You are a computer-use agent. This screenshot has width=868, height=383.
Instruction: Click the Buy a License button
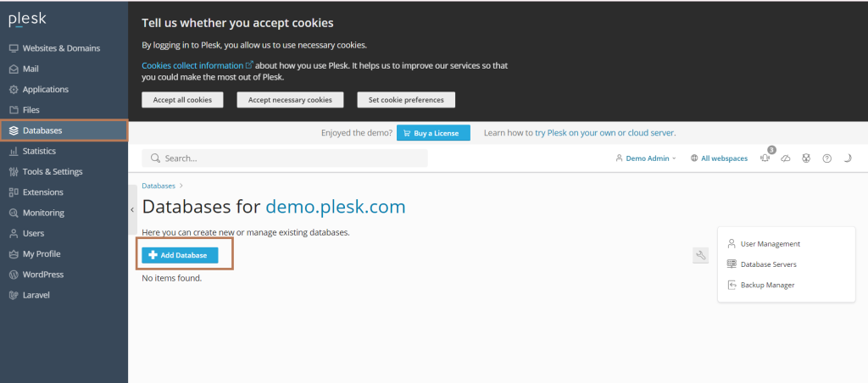(433, 133)
